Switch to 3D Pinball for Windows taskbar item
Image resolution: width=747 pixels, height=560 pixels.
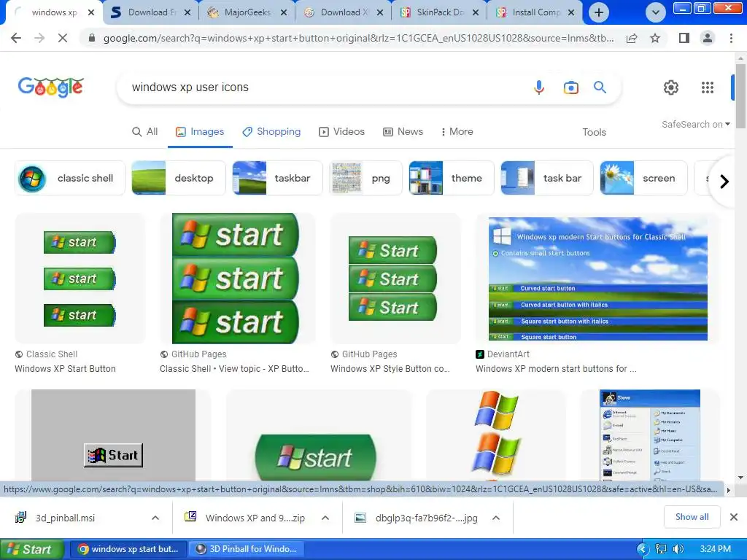247,549
